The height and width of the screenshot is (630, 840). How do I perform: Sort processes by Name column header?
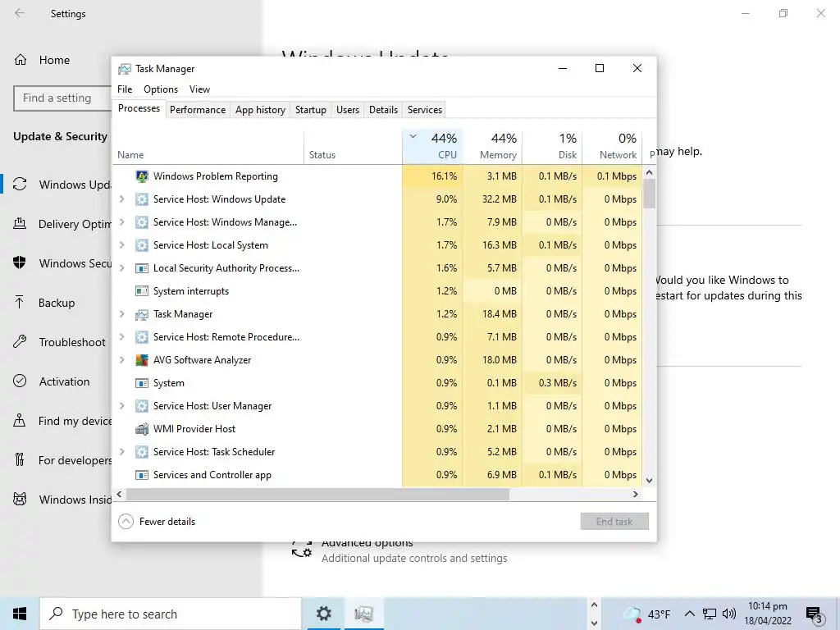(208, 146)
